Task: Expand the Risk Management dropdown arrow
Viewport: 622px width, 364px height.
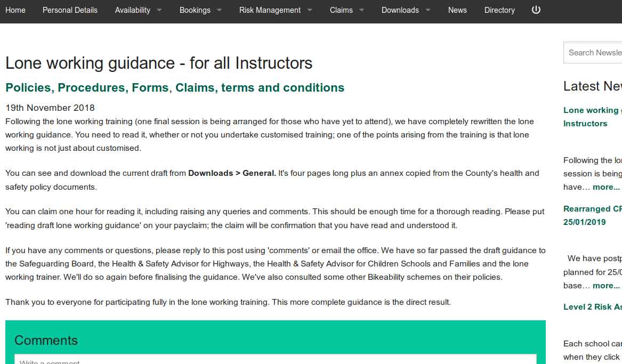Action: (x=310, y=10)
